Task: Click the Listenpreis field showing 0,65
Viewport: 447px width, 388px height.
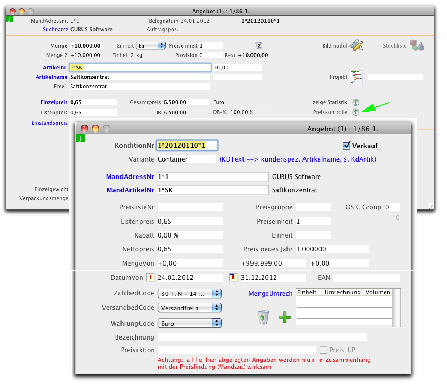Action: [x=190, y=221]
